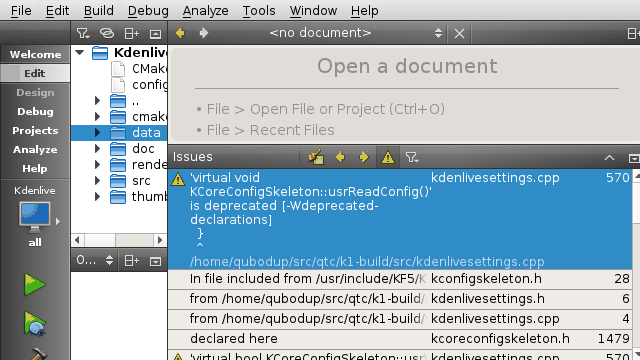Clear the Issues list
640x360 pixels.
pyautogui.click(x=316, y=157)
